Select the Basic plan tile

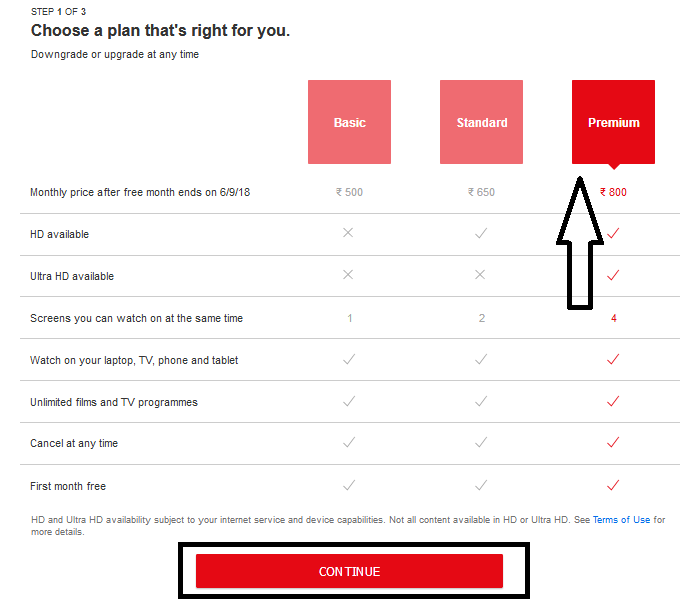pyautogui.click(x=349, y=122)
